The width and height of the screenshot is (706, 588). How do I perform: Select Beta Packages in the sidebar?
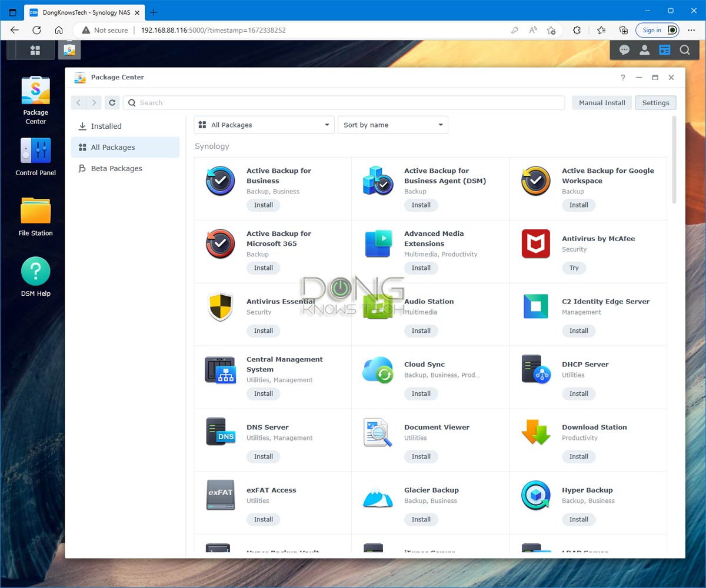116,169
